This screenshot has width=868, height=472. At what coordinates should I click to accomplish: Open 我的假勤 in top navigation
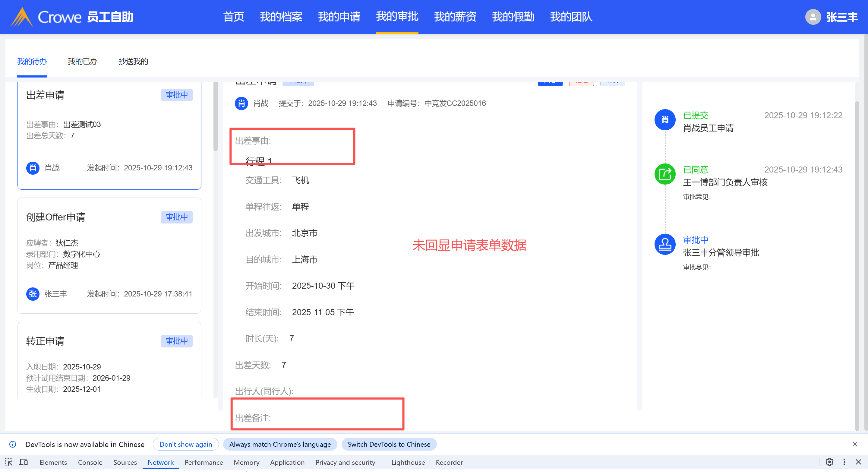(x=513, y=17)
